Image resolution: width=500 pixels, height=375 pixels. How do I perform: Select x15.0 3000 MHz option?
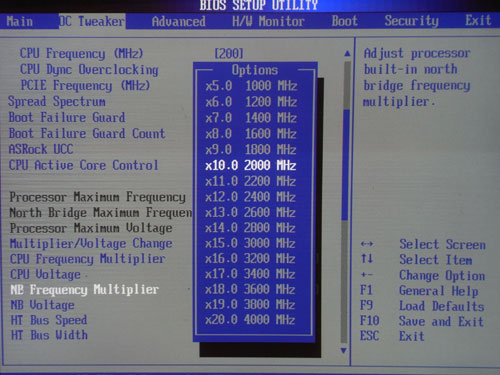pyautogui.click(x=251, y=243)
